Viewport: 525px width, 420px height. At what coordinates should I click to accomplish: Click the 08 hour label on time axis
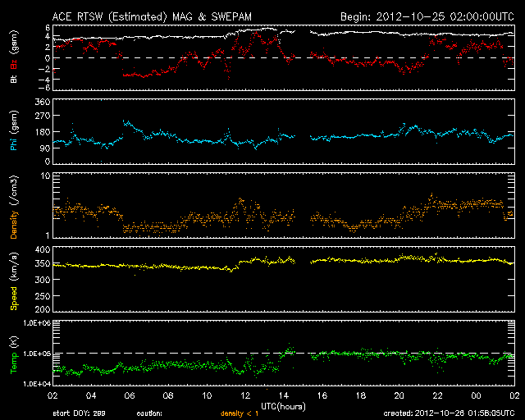[x=168, y=395]
